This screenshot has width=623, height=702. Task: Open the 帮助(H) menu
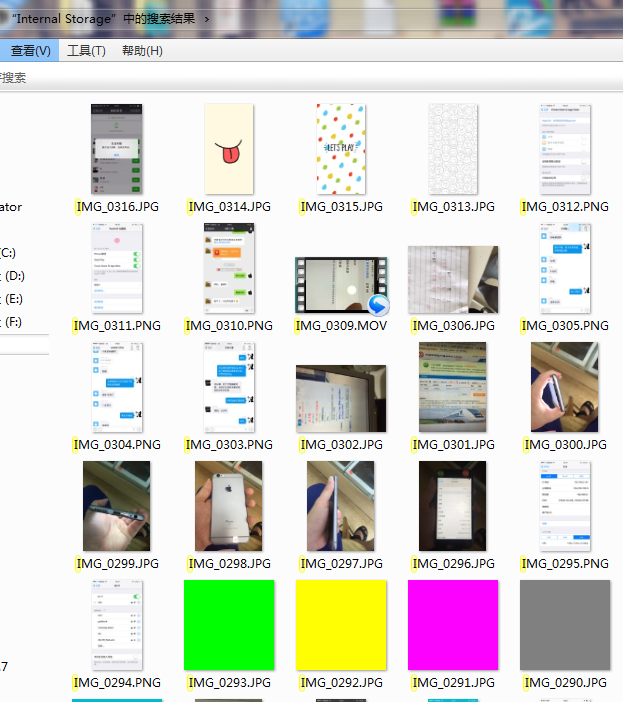(142, 51)
